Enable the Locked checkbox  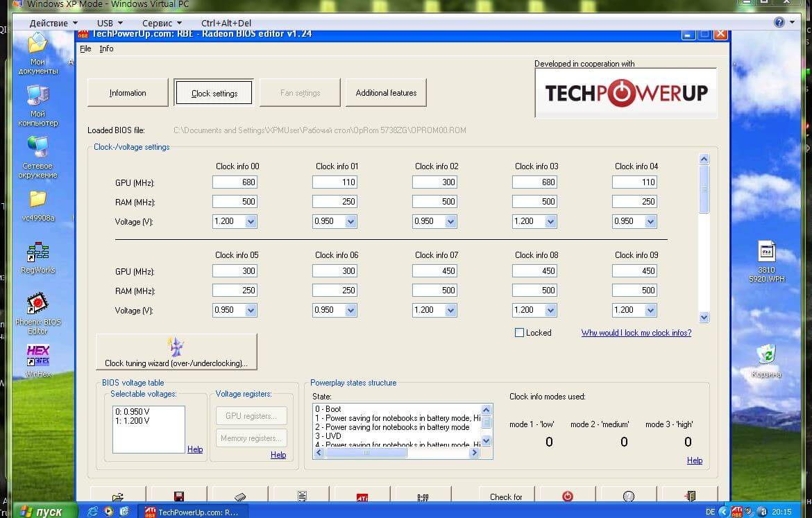[x=519, y=333]
